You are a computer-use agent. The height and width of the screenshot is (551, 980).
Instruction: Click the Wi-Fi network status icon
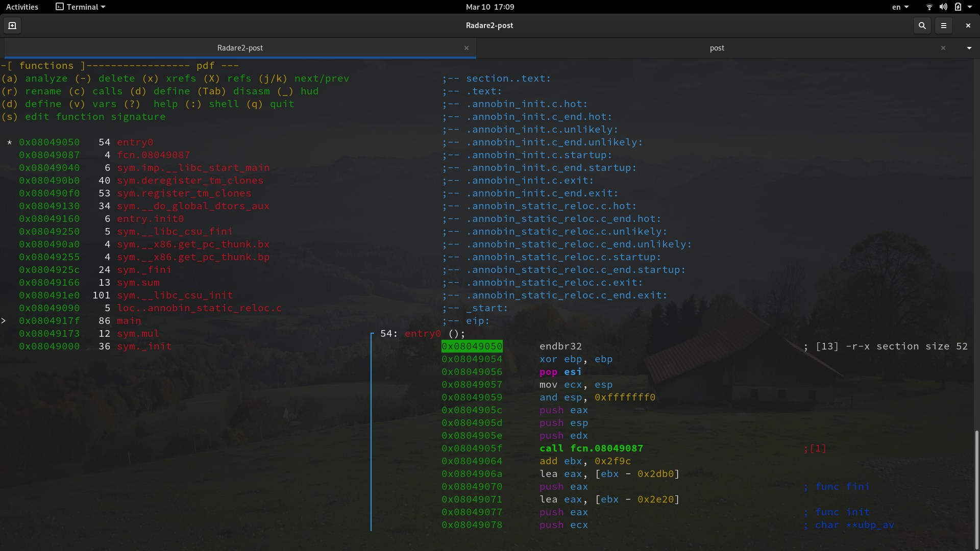coord(929,7)
